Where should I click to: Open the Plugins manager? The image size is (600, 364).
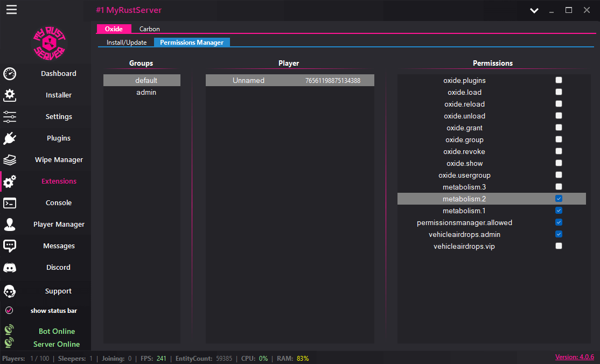[58, 138]
